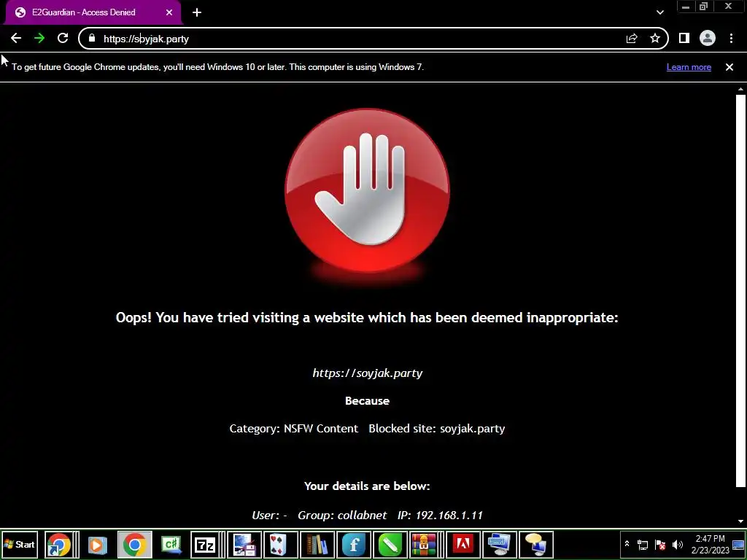Image resolution: width=747 pixels, height=560 pixels.
Task: Bookmark this tab with the star
Action: (655, 39)
